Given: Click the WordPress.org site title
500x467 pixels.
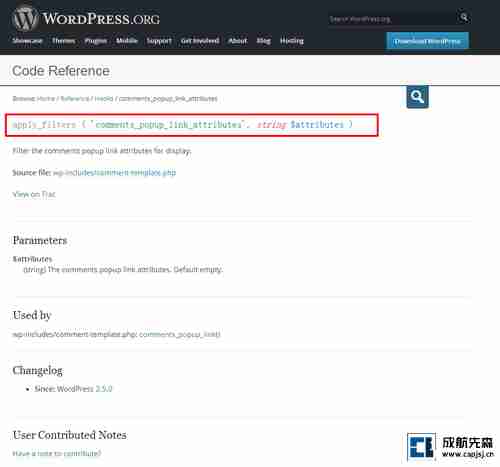Looking at the screenshot, I should coord(101,18).
